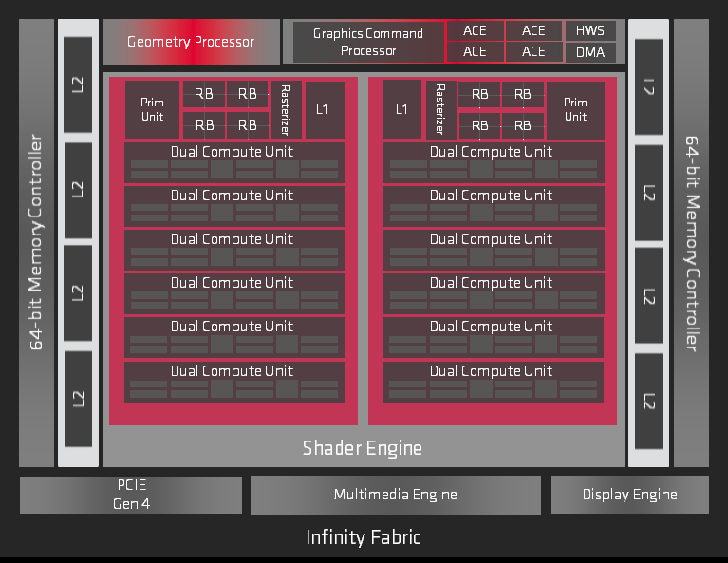Select the Graphics Command Processor block

pos(368,42)
